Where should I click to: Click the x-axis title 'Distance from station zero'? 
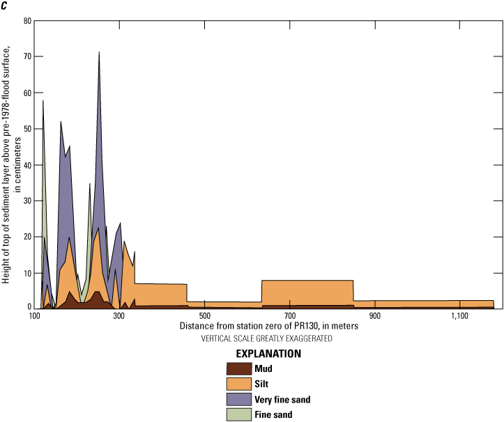(268, 327)
